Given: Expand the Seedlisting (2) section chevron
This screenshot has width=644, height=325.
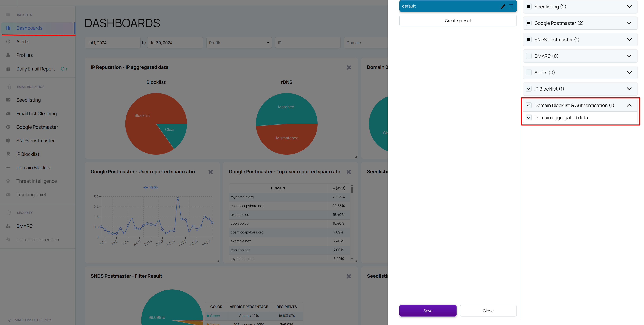Looking at the screenshot, I should pyautogui.click(x=629, y=7).
